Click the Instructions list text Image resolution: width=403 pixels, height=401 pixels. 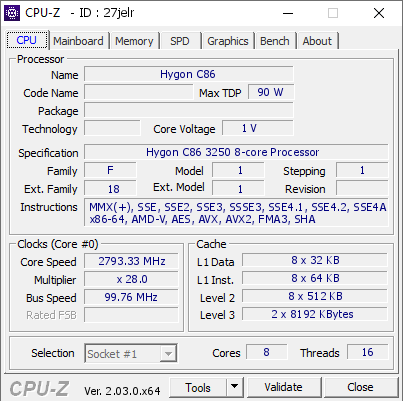click(236, 213)
